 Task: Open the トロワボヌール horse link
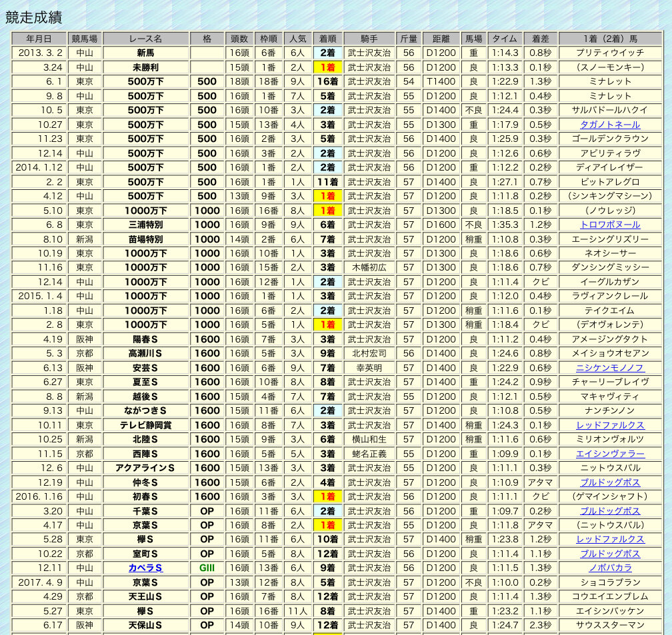coord(609,225)
